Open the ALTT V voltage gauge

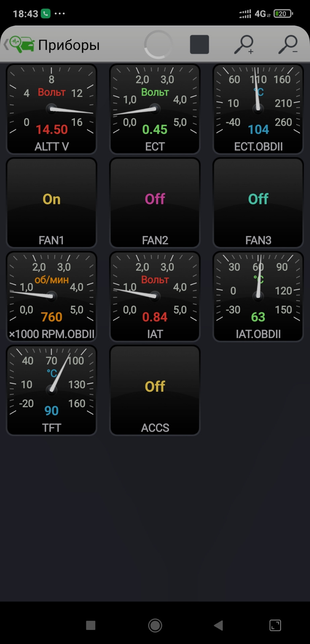[x=52, y=109]
